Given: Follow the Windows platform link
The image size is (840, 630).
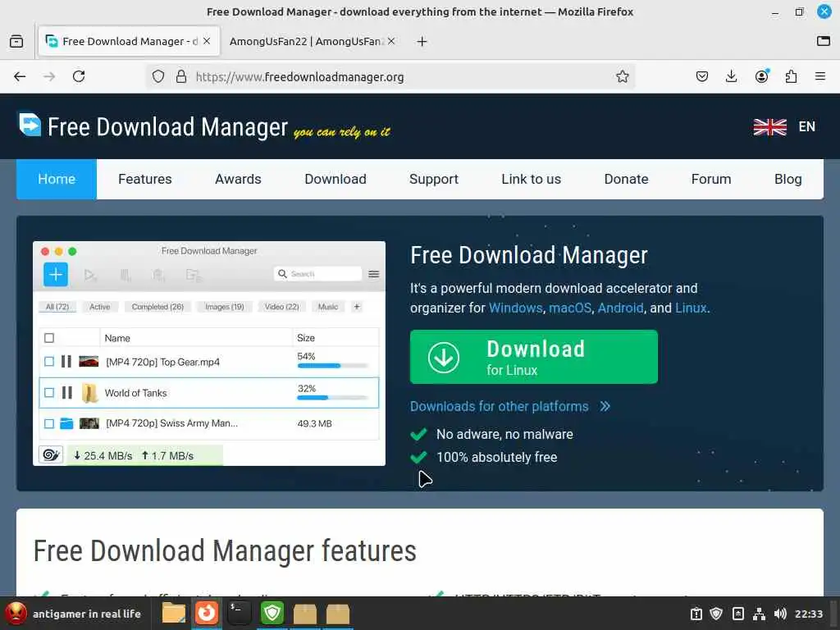Looking at the screenshot, I should pyautogui.click(x=515, y=308).
